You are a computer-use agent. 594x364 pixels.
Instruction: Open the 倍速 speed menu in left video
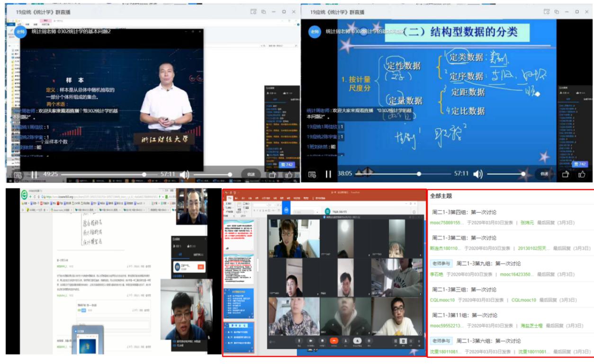pos(251,174)
